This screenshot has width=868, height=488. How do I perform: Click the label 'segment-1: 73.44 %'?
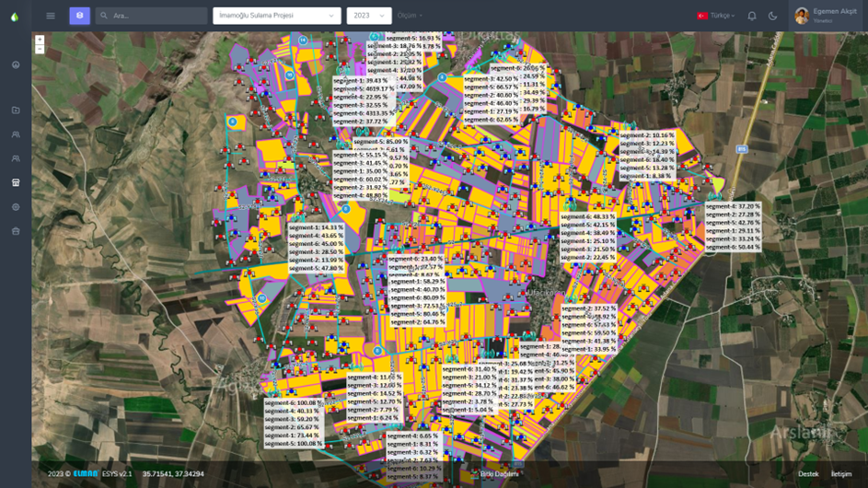point(292,436)
